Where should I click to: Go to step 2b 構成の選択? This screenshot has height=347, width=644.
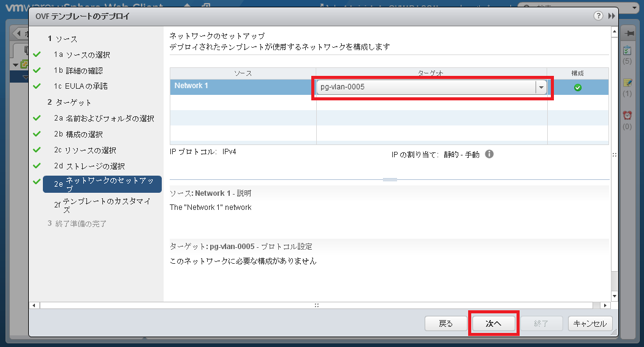[x=78, y=134]
